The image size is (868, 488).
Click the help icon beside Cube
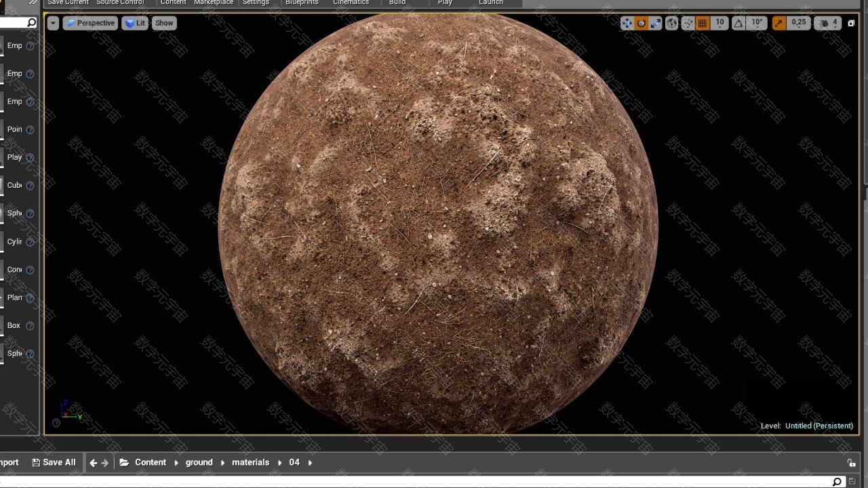(x=30, y=185)
